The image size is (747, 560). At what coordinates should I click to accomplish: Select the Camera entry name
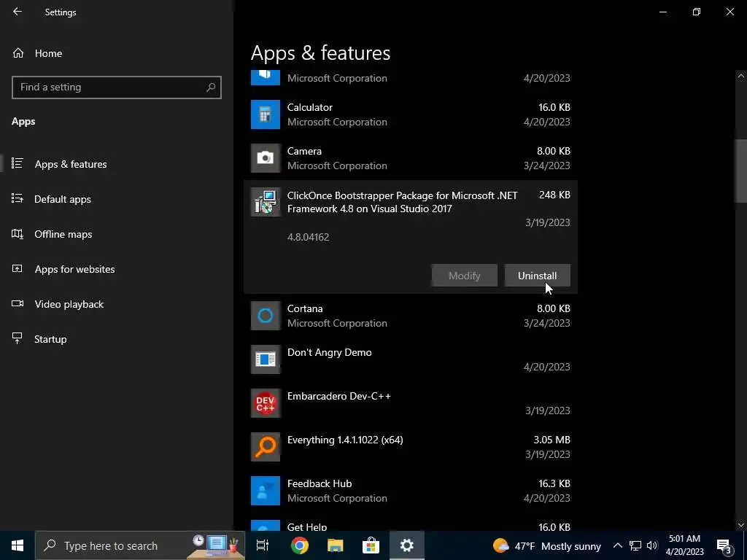[x=304, y=151]
